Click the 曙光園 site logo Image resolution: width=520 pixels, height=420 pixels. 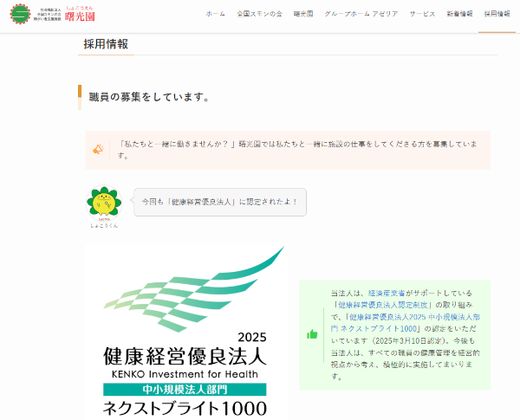54,13
